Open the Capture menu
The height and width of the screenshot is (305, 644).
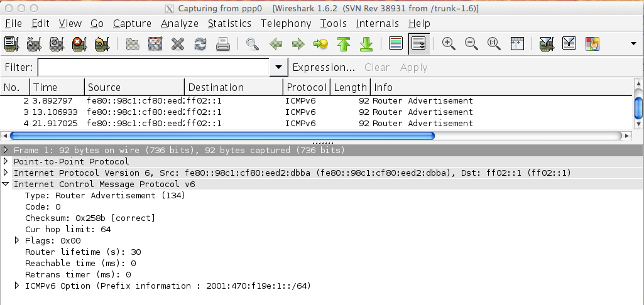click(x=132, y=23)
